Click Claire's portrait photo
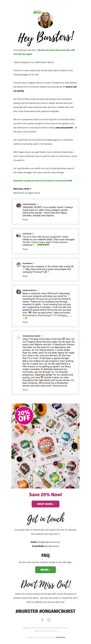The image size is (91, 644). click(46, 20)
